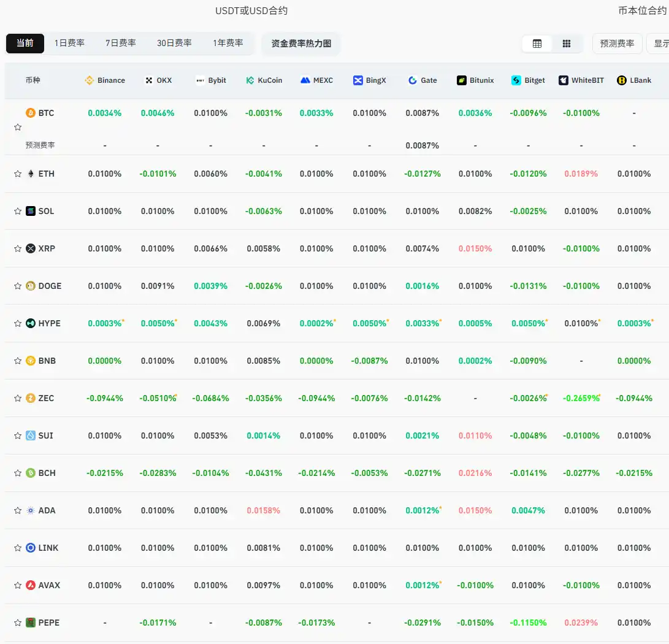This screenshot has height=644, width=669.
Task: Open the ZEC coin name link
Action: click(46, 398)
